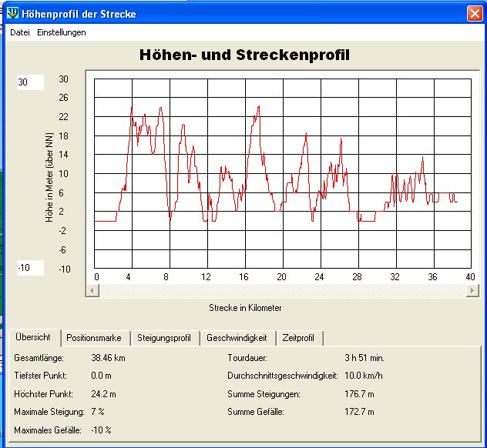Click the lower height limit field showing -10
Viewport: 487px width, 448px height.
(x=31, y=268)
